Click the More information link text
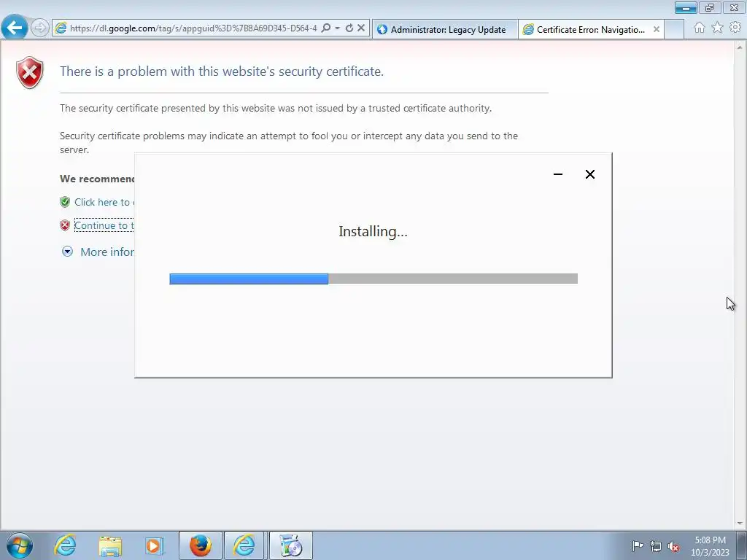 pos(107,252)
